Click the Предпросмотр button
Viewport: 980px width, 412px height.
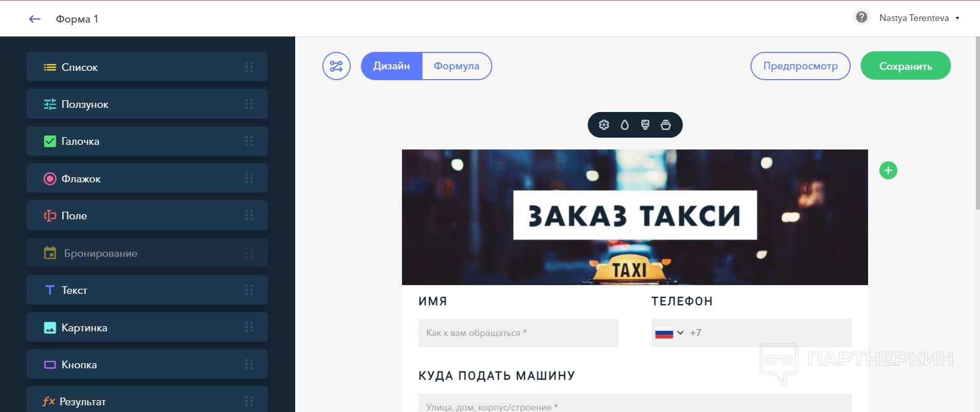pyautogui.click(x=800, y=66)
